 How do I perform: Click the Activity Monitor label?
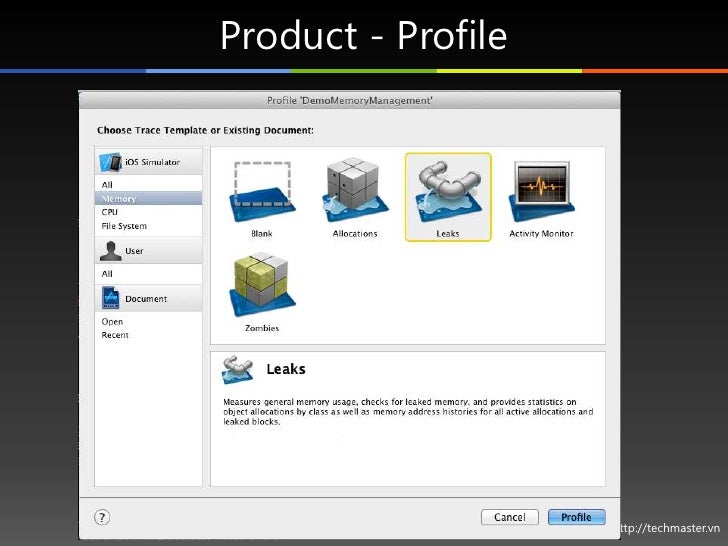coord(541,234)
